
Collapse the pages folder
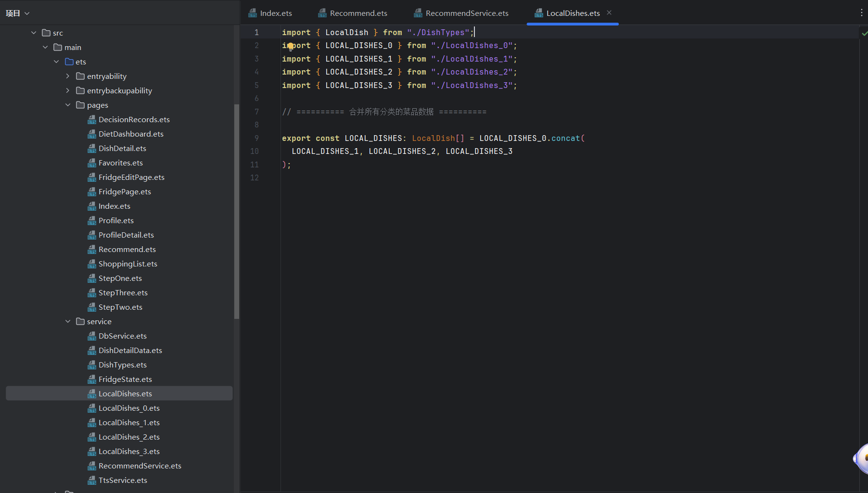[68, 105]
